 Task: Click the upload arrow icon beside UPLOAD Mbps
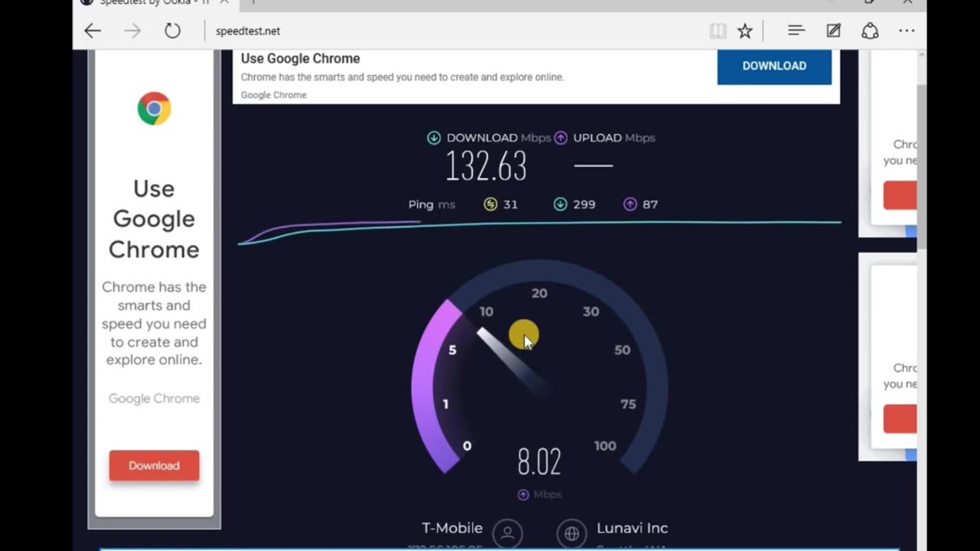click(x=560, y=138)
